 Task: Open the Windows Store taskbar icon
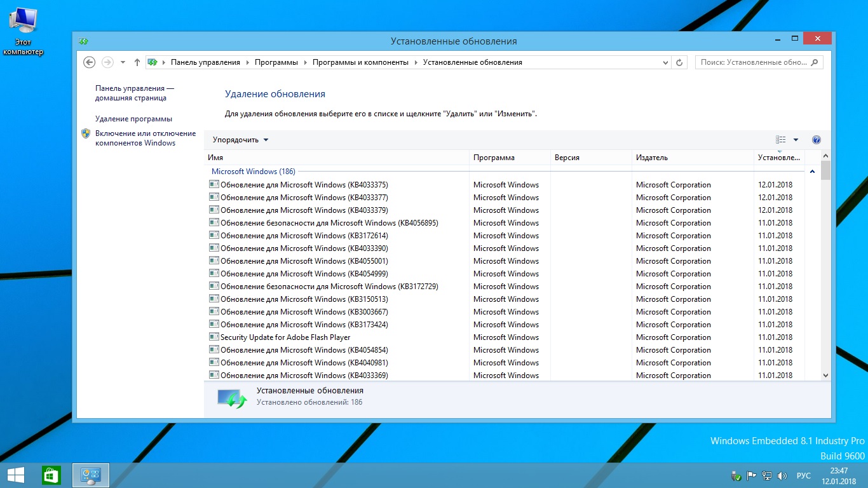(x=51, y=475)
